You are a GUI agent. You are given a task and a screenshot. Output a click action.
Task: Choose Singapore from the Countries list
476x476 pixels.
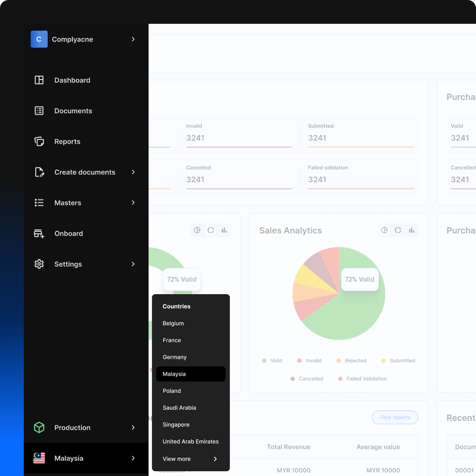[177, 425]
